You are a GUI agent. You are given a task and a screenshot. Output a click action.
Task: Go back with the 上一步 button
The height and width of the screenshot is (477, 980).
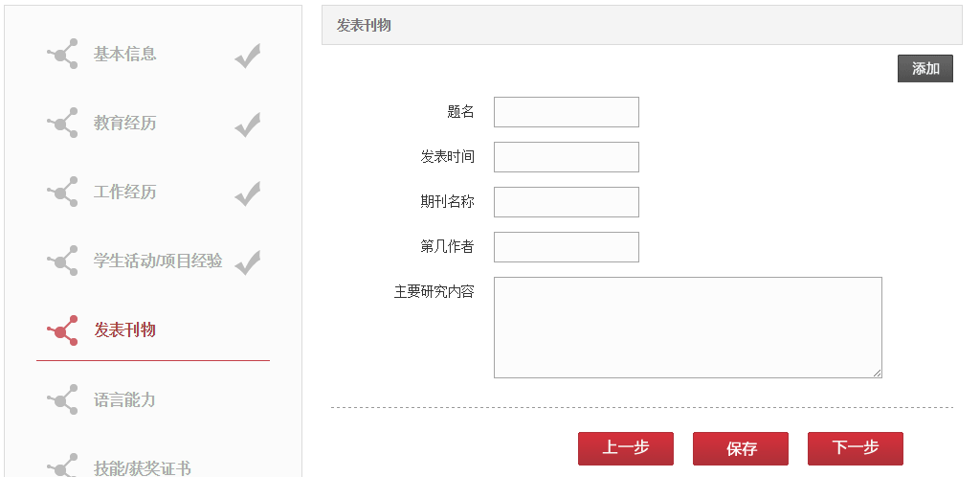[626, 448]
